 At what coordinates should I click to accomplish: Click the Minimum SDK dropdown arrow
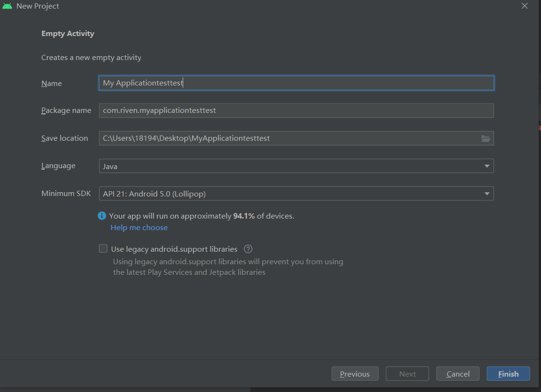pyautogui.click(x=487, y=193)
